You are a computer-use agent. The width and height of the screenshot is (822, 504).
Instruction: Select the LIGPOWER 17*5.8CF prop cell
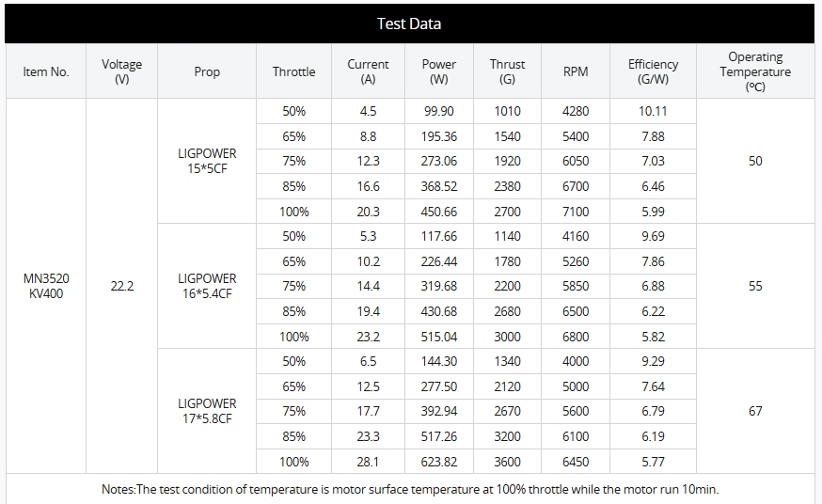(207, 411)
